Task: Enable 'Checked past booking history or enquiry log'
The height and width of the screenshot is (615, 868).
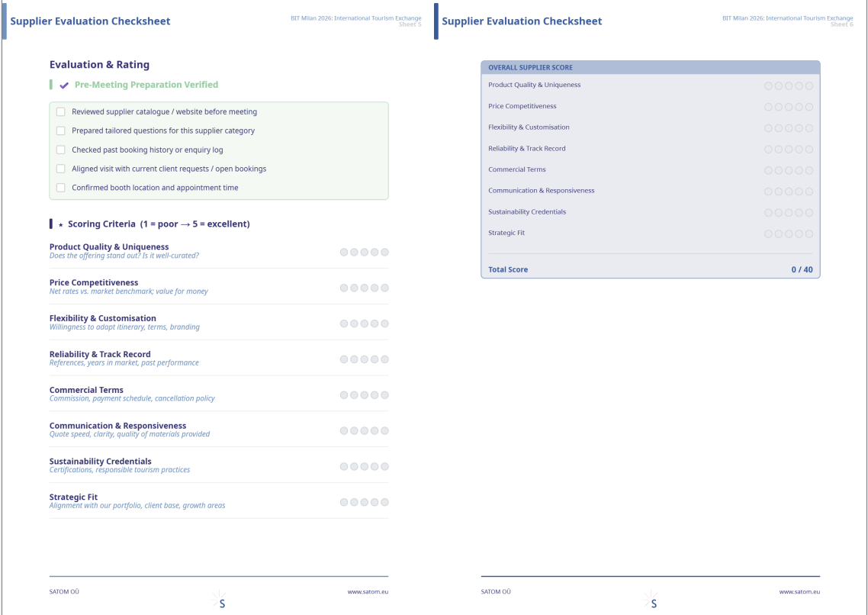Action: [61, 150]
